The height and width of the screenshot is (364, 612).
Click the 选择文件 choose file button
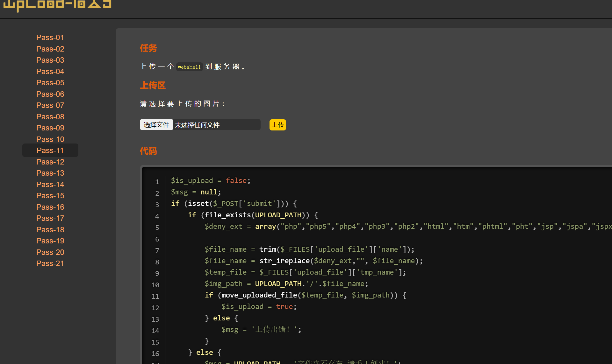tap(156, 125)
